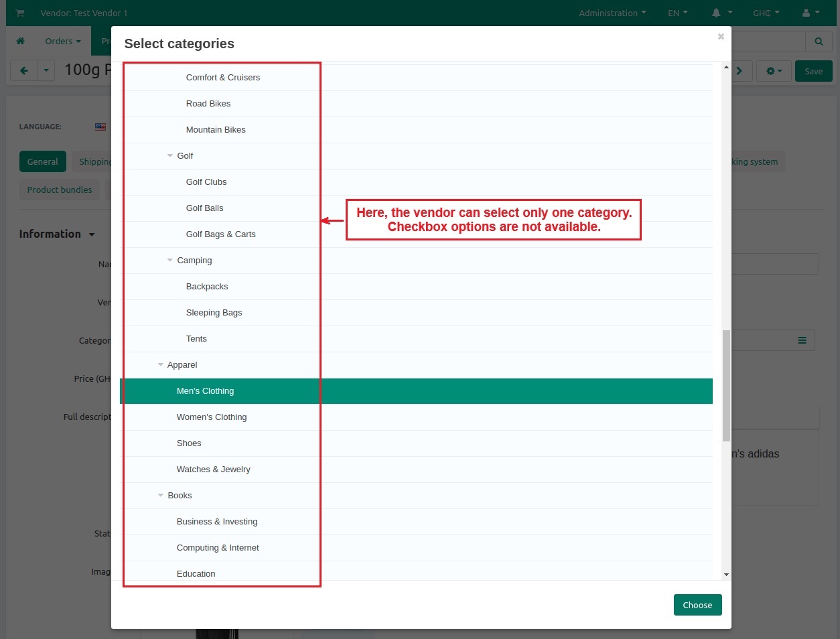Collapse the Camping category node
Image resolution: width=840 pixels, height=639 pixels.
pos(170,260)
